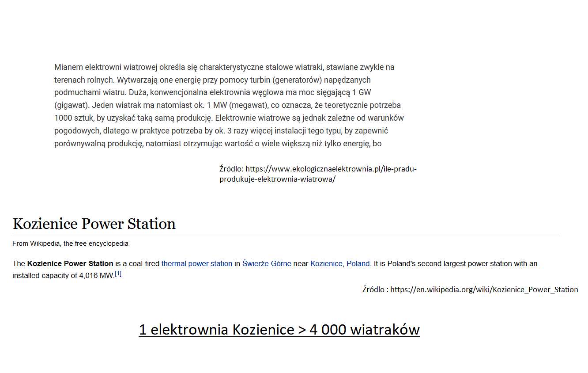Open the 'thermal power station' link
Viewport: 588px width, 373px height.
(197, 263)
